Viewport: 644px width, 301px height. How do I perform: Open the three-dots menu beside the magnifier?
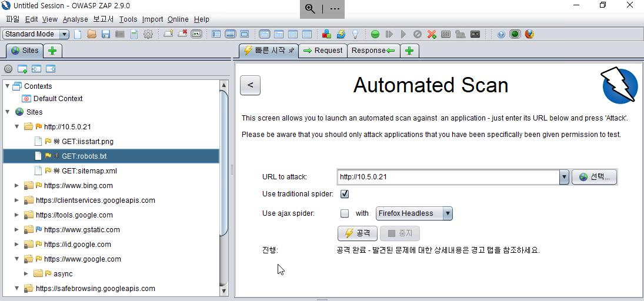click(x=335, y=9)
